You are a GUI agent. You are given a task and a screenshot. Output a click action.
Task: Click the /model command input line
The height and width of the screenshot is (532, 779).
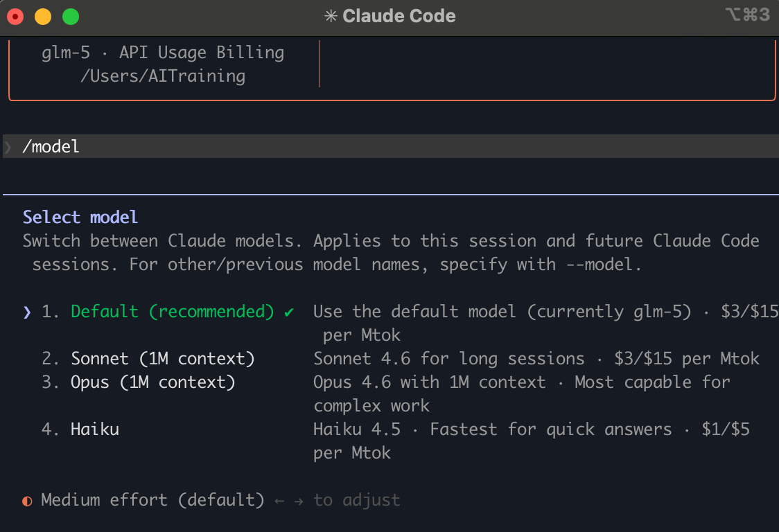click(x=51, y=147)
